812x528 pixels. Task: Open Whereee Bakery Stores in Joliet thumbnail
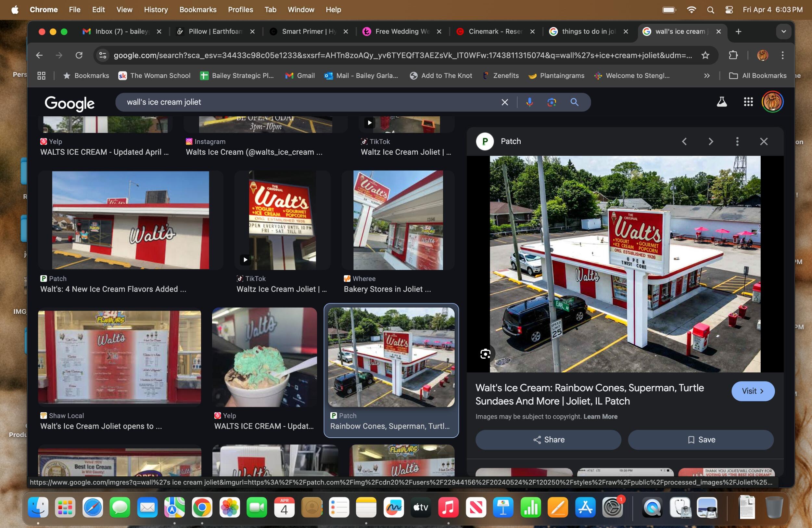[398, 220]
